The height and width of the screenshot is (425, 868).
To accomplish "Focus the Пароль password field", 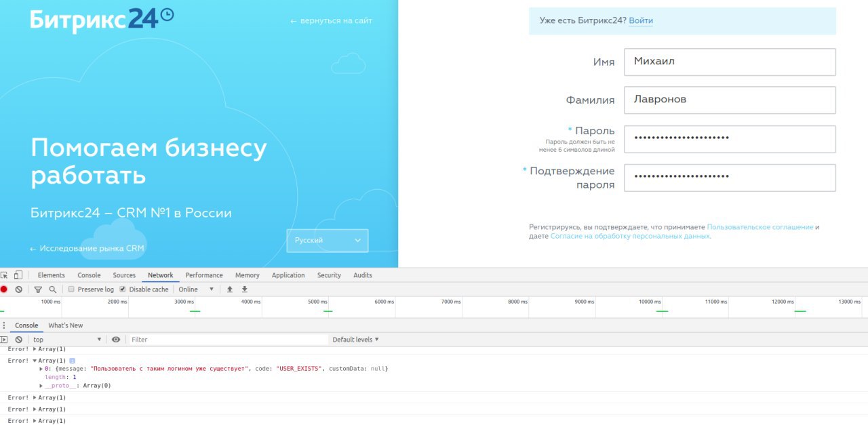I will (x=730, y=138).
